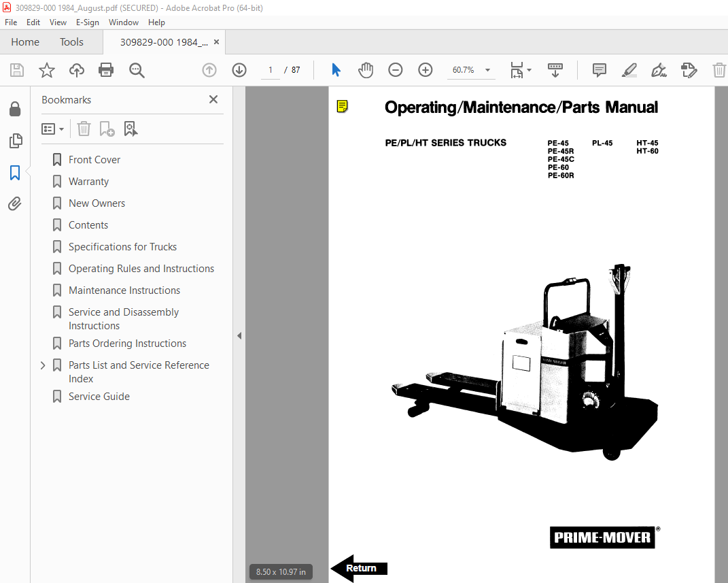This screenshot has width=728, height=583.
Task: Toggle the Bookmarks panel icon
Action: tap(15, 172)
